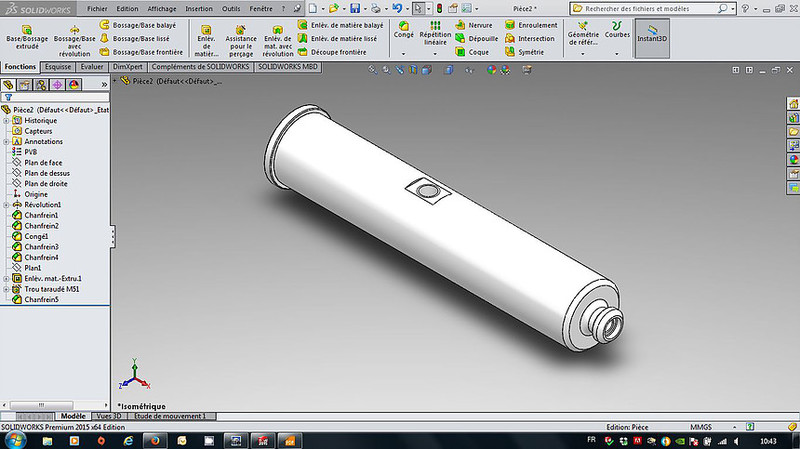Switch to the Esquisse tab
Viewport: 800px width, 449px height.
pyautogui.click(x=58, y=67)
